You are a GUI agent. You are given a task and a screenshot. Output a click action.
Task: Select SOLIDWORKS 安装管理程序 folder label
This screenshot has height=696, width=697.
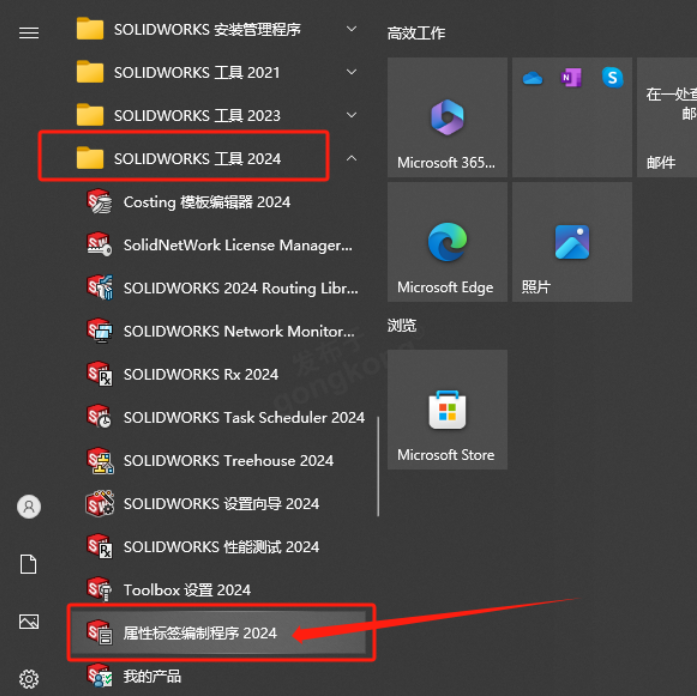pyautogui.click(x=207, y=29)
